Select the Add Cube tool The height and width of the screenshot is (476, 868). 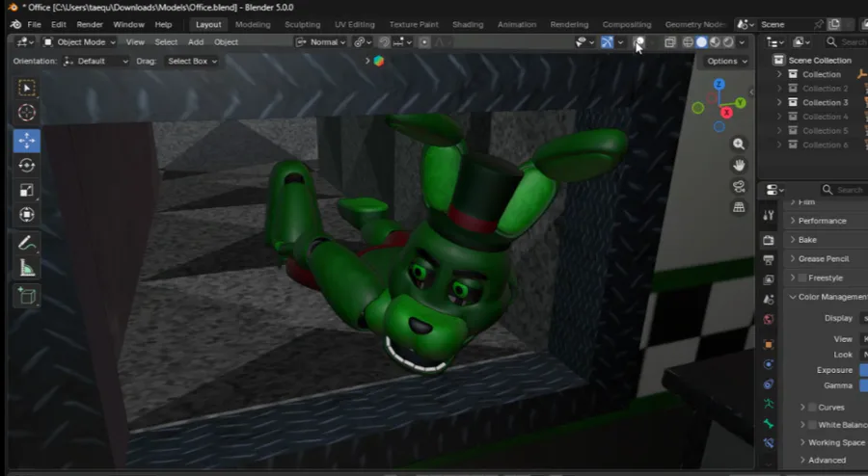pos(27,296)
